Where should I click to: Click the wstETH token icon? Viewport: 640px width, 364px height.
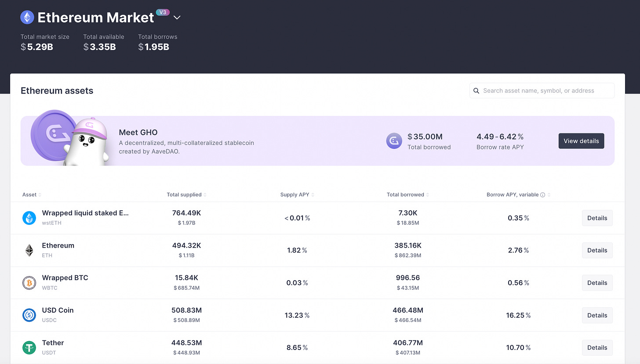(x=29, y=218)
